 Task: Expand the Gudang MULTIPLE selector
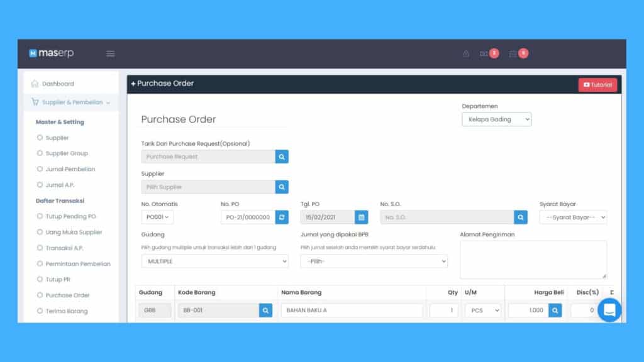tap(214, 260)
